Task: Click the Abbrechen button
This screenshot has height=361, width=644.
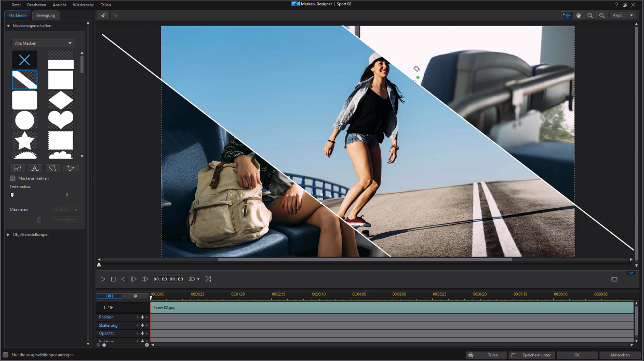Action: [620, 355]
